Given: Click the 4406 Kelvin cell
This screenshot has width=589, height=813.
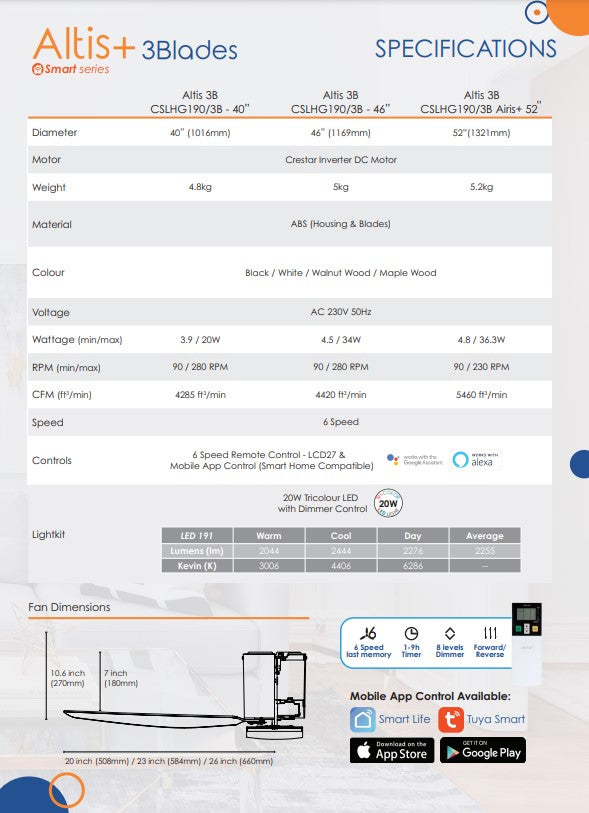Looking at the screenshot, I should point(341,566).
